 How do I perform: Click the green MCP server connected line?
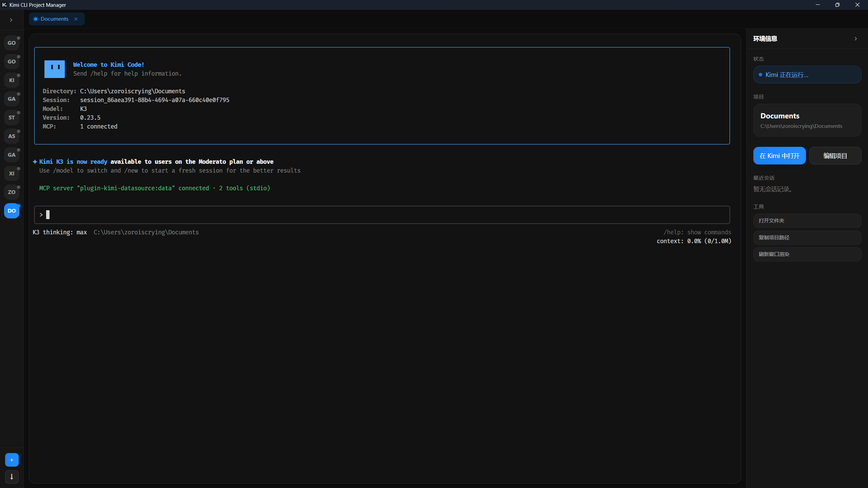pos(155,188)
